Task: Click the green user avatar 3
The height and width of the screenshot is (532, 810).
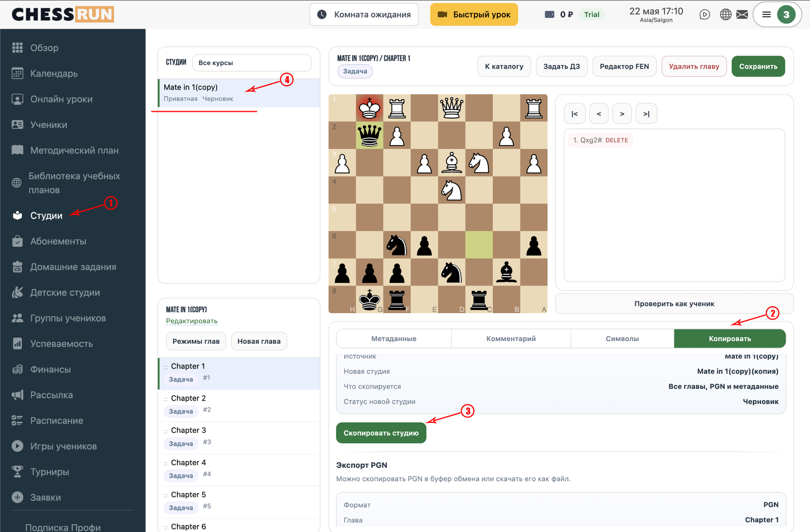Action: 786,14
